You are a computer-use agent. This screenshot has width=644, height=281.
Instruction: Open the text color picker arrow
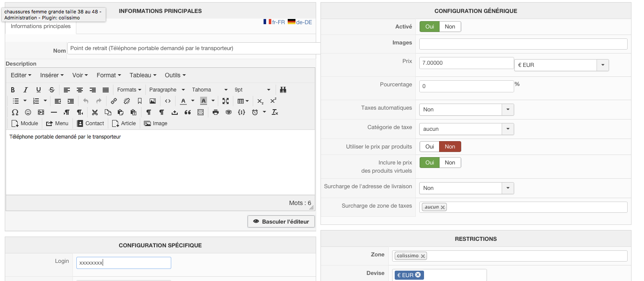[192, 101]
